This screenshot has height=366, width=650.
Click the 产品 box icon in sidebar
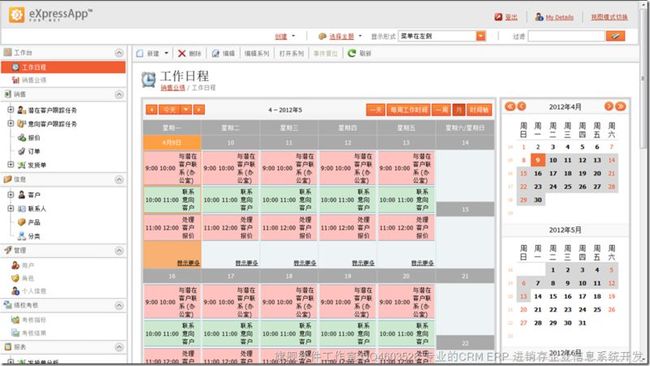click(x=22, y=222)
